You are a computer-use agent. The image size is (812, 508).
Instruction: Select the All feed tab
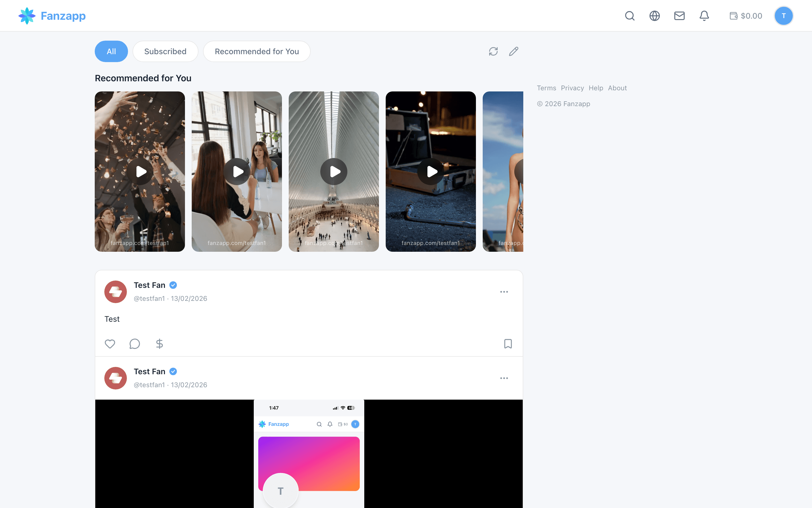[x=111, y=51]
